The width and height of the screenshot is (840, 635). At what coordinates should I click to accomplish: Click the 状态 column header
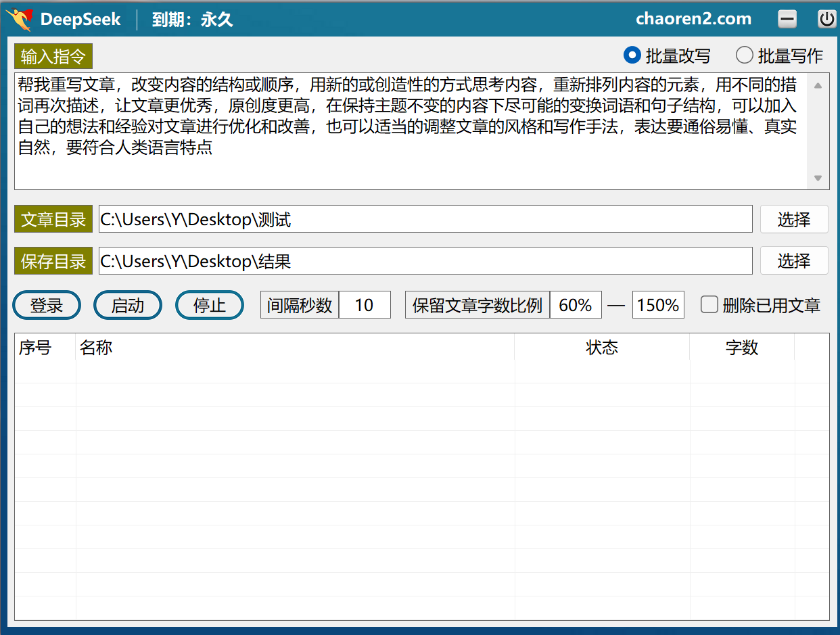(602, 348)
